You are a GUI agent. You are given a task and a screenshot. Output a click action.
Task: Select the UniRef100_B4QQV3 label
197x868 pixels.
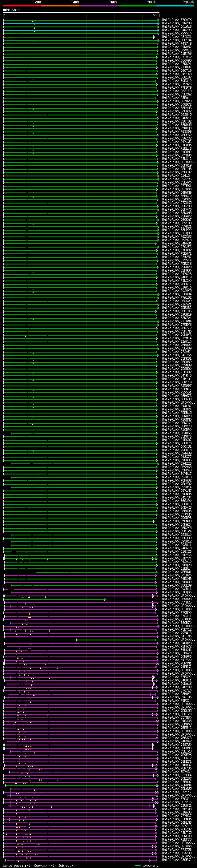tap(177, 643)
